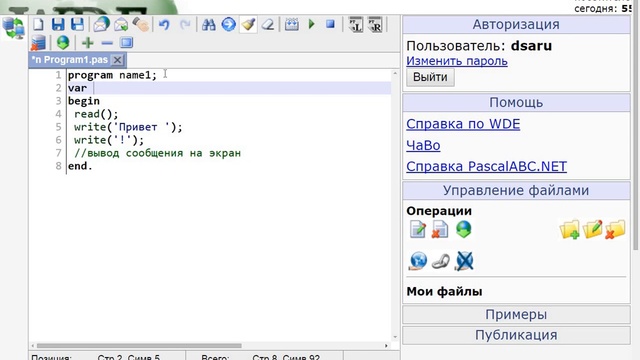Viewport: 640px width, 360px height.
Task: Click the 'var' line in editor
Action: point(78,88)
